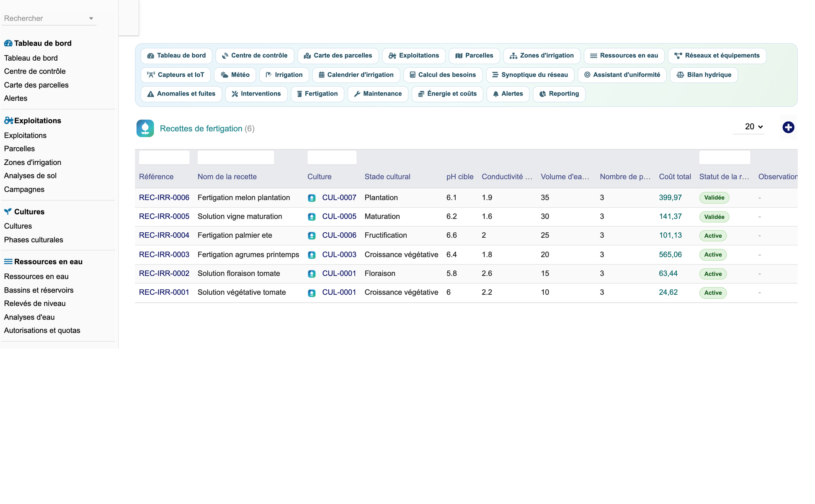
Task: Open the Assistant d'uniformité tab
Action: coord(622,75)
